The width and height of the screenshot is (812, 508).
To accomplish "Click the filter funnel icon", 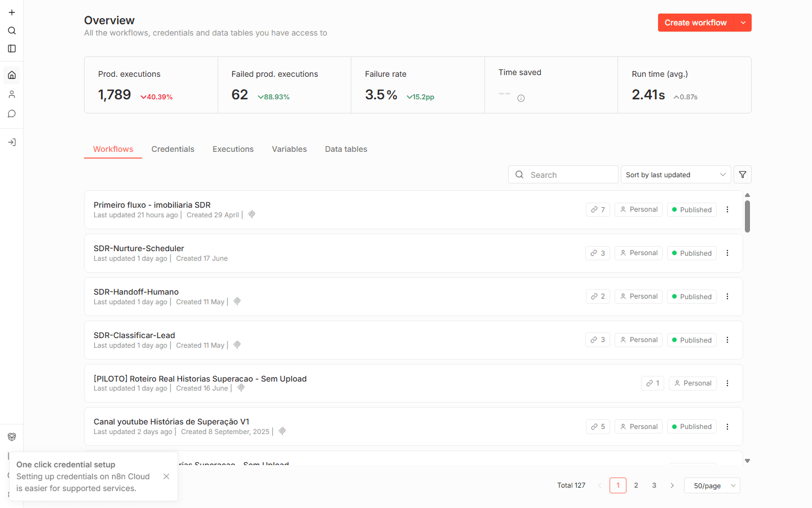I will (743, 174).
